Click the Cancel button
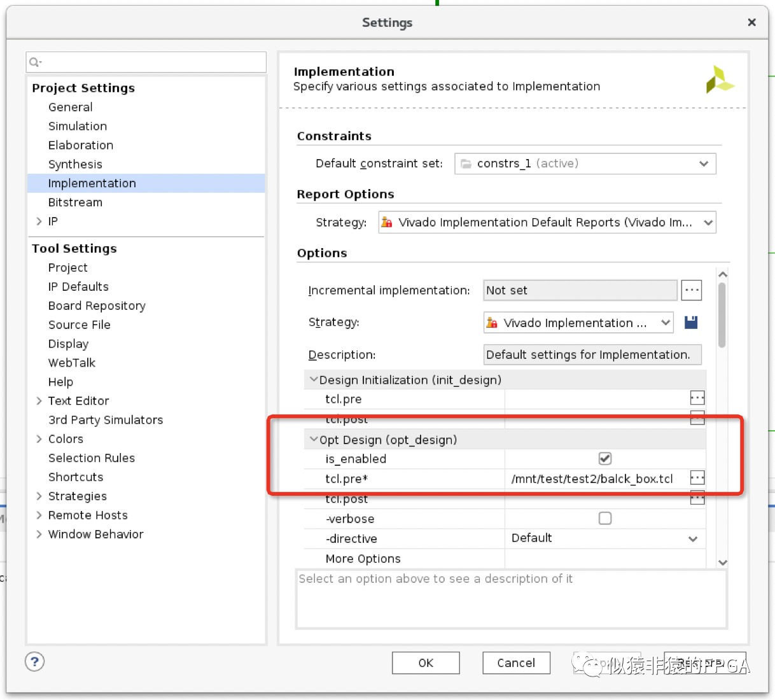Image resolution: width=775 pixels, height=700 pixels. 516,663
